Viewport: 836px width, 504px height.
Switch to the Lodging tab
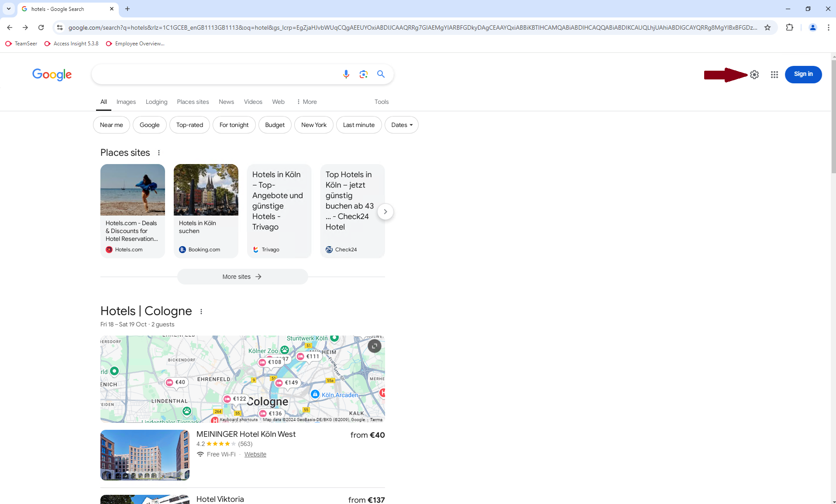click(x=156, y=102)
